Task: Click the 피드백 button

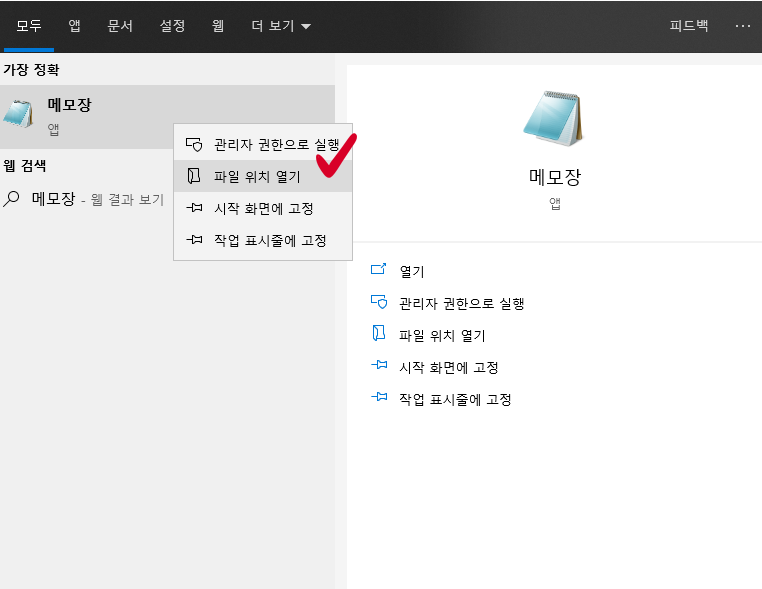Action: pos(688,25)
